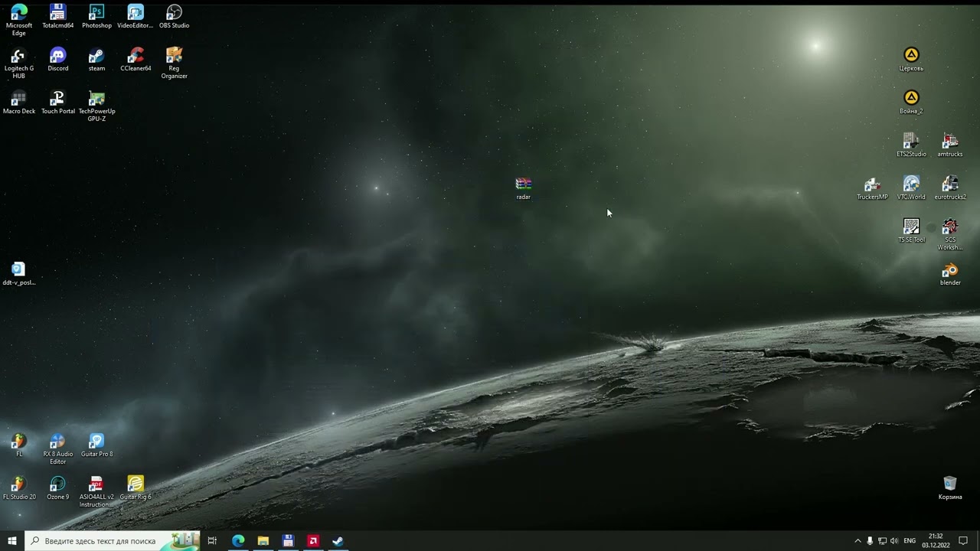Select the TruckersMP desktop shortcut
980x551 pixels.
[872, 188]
